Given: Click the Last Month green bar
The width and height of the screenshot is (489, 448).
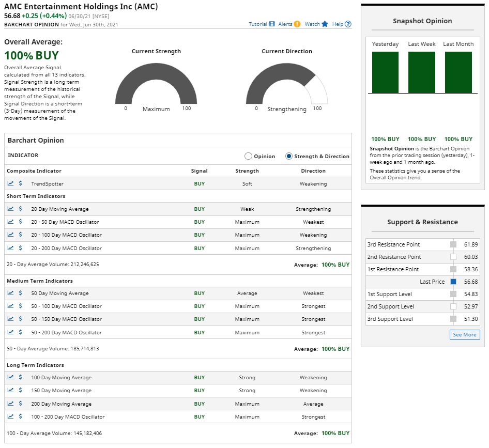Looking at the screenshot, I should [458, 72].
